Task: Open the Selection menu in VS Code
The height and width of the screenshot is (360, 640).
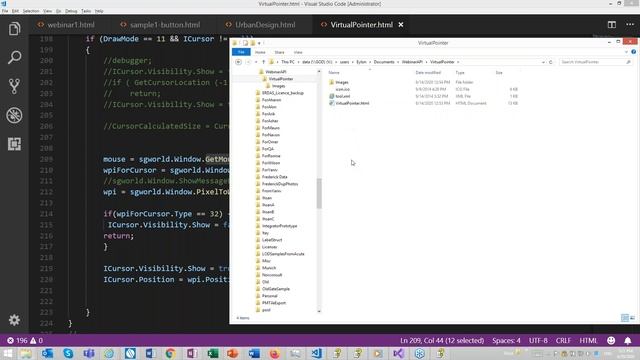Action: [31, 11]
